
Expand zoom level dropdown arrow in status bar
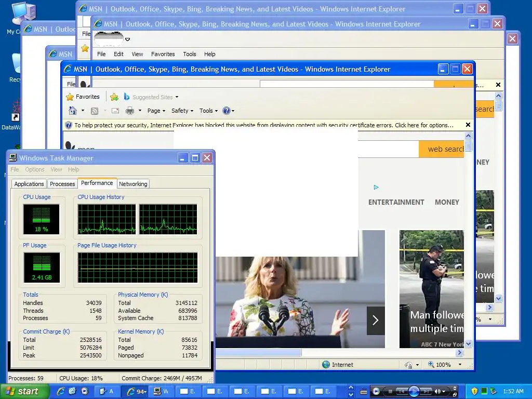460,365
